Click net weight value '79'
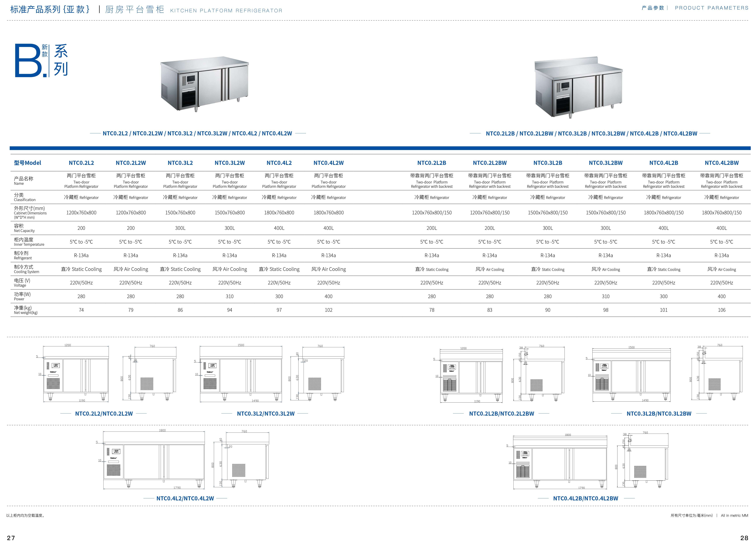 point(131,310)
